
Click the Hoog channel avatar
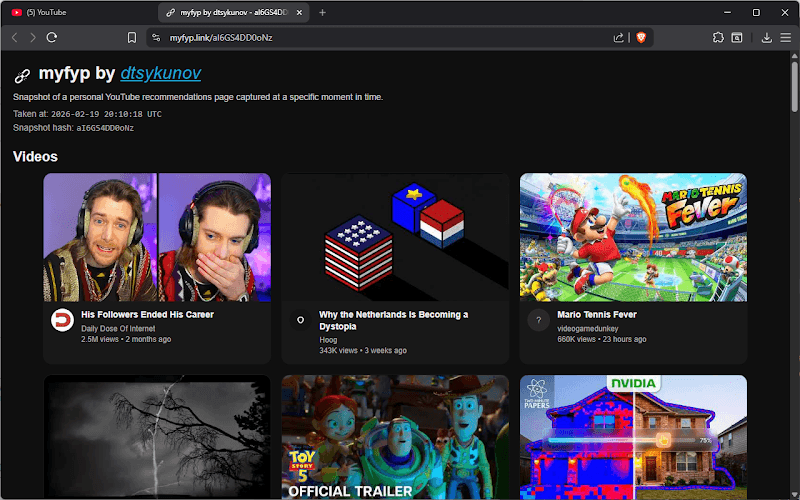pos(301,320)
